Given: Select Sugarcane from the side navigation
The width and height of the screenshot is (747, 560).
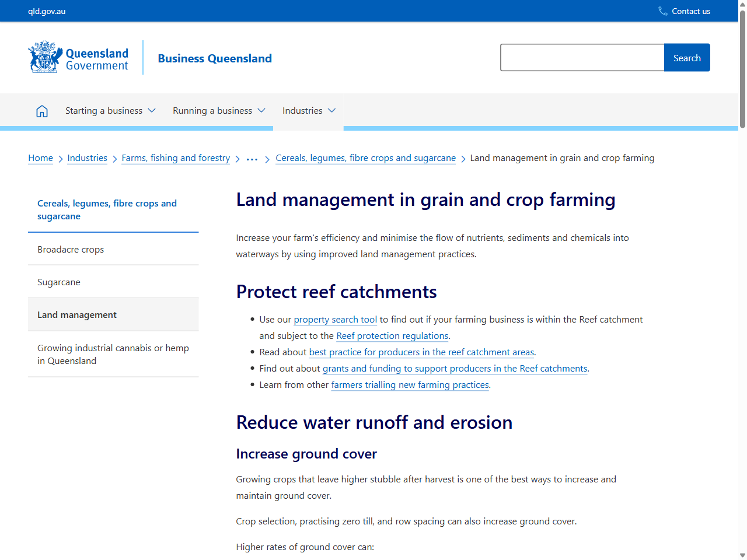Looking at the screenshot, I should 58,282.
